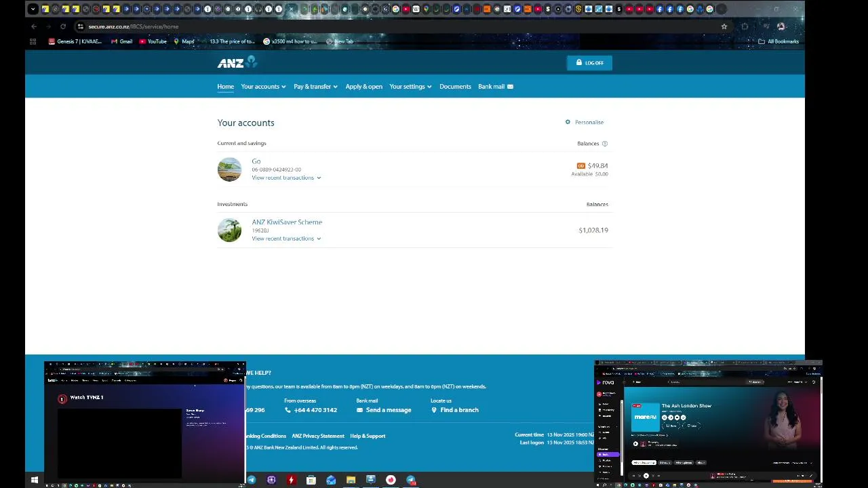This screenshot has width=868, height=488.
Task: Open the Gmail bookmark
Action: pyautogui.click(x=121, y=41)
